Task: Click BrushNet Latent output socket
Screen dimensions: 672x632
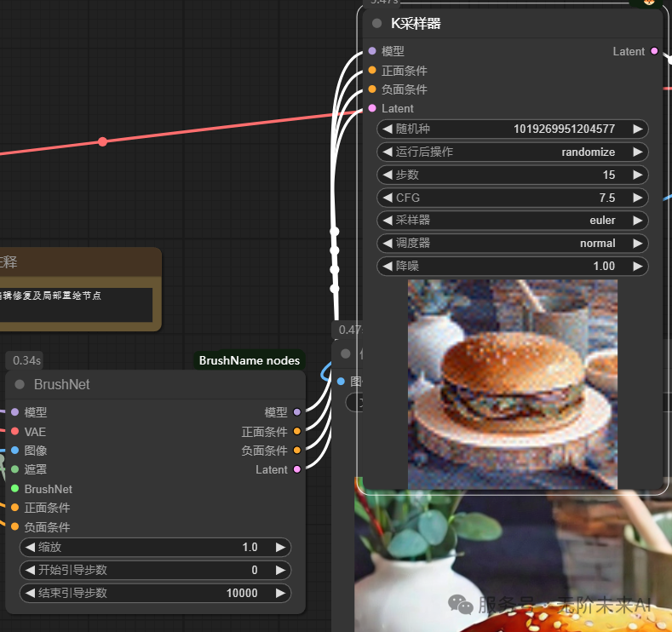Action: 296,469
